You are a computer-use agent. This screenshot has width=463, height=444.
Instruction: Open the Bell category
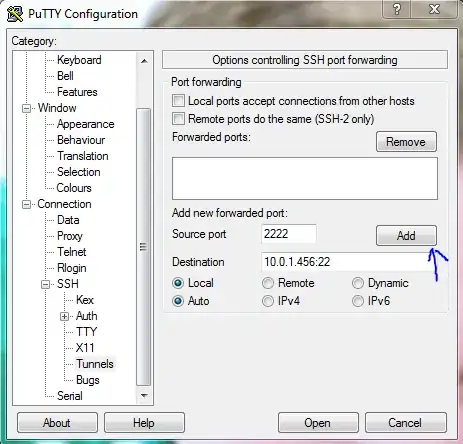point(65,76)
